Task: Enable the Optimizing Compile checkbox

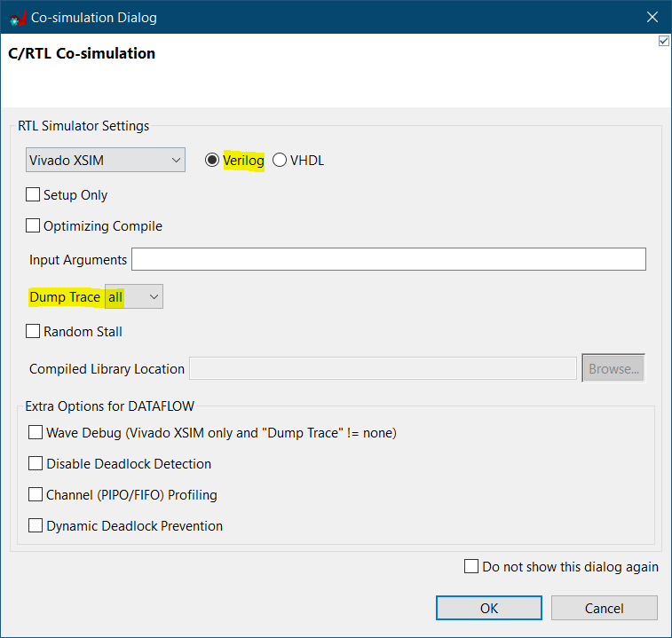Action: click(x=33, y=225)
